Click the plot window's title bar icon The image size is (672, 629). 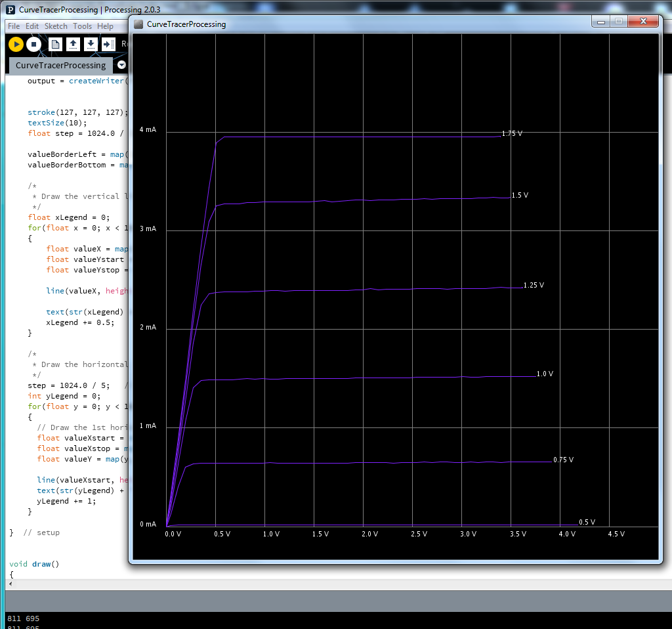(138, 24)
